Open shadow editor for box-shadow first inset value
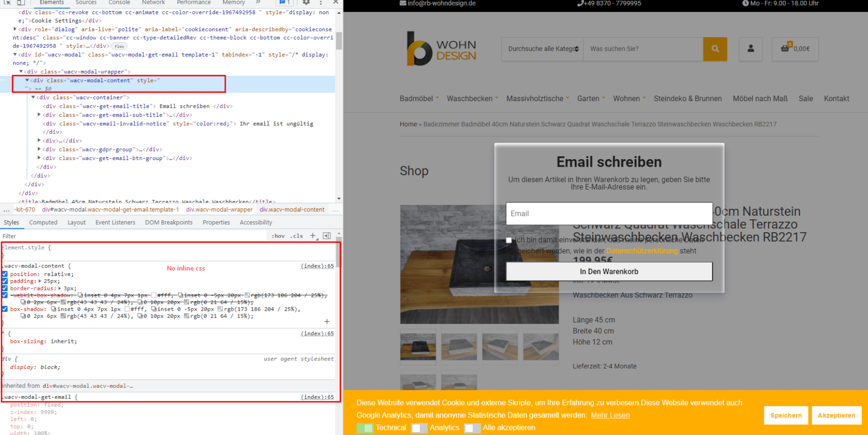This screenshot has width=868, height=435. coord(54,309)
